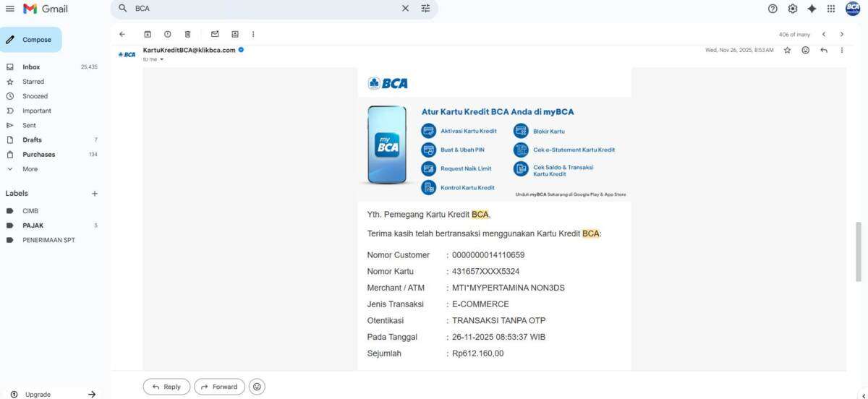
Task: Reply using header arrow icon
Action: click(x=824, y=50)
